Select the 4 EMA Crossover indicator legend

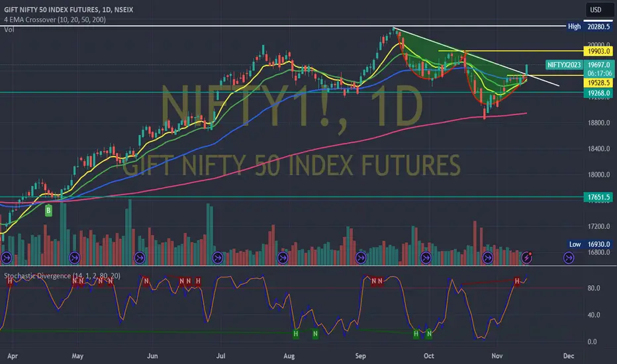click(55, 20)
